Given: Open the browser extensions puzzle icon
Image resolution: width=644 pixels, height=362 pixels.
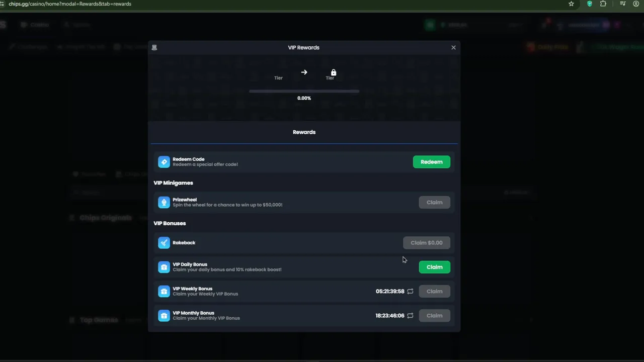Looking at the screenshot, I should [x=603, y=4].
